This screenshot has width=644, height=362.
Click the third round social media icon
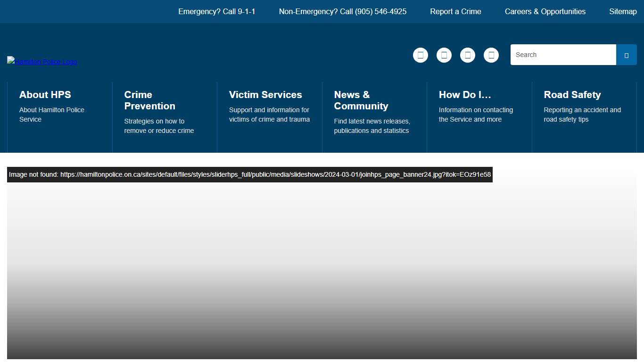[467, 55]
